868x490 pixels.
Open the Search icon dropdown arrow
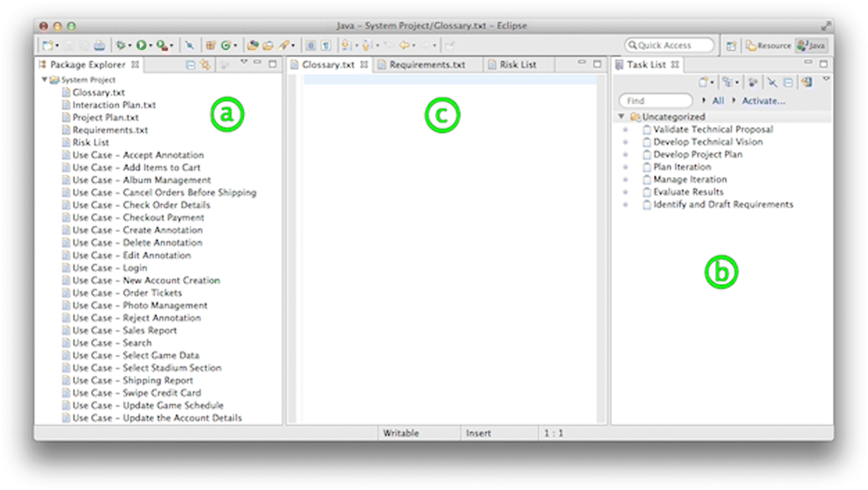pyautogui.click(x=293, y=45)
